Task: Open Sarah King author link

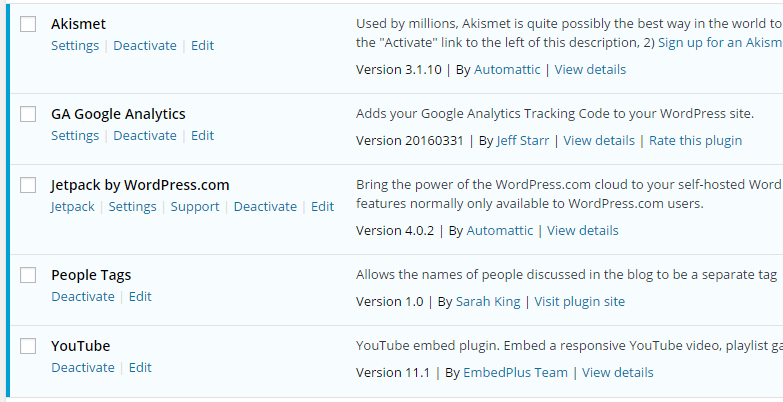Action: [488, 302]
